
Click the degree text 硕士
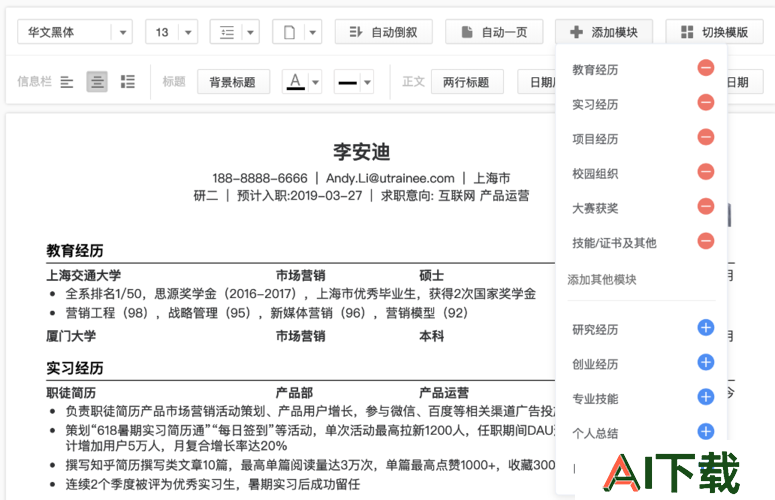(431, 275)
